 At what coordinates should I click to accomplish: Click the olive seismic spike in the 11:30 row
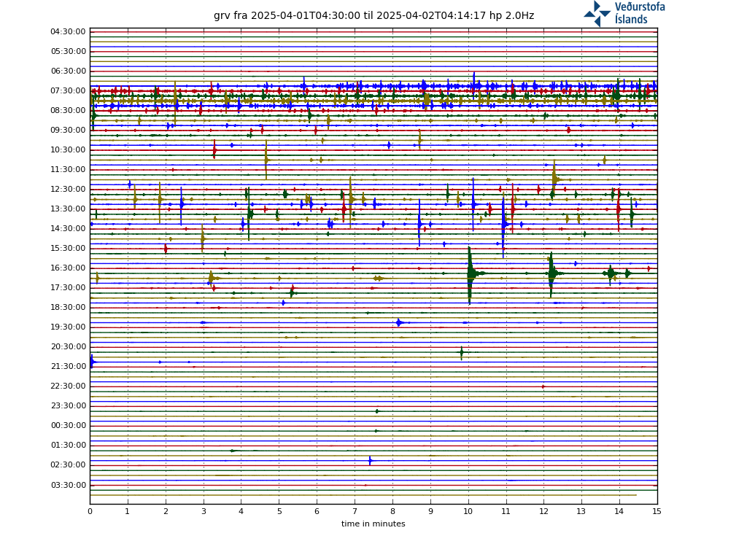click(x=555, y=179)
